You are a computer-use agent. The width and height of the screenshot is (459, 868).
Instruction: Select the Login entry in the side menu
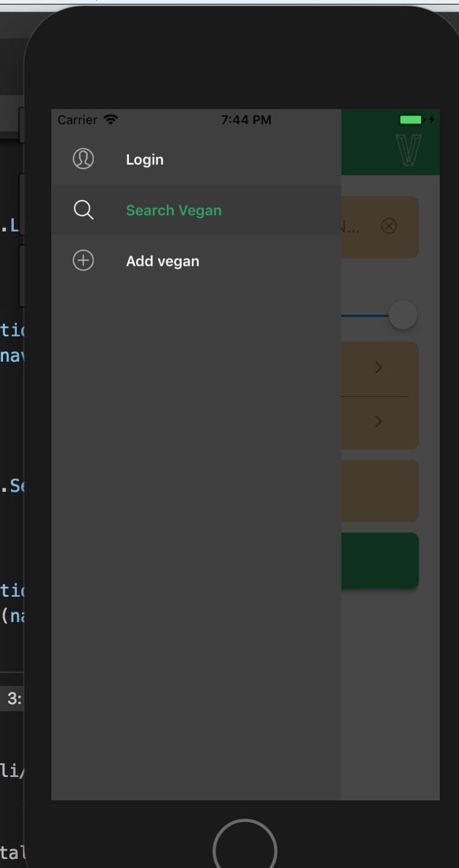(x=145, y=159)
